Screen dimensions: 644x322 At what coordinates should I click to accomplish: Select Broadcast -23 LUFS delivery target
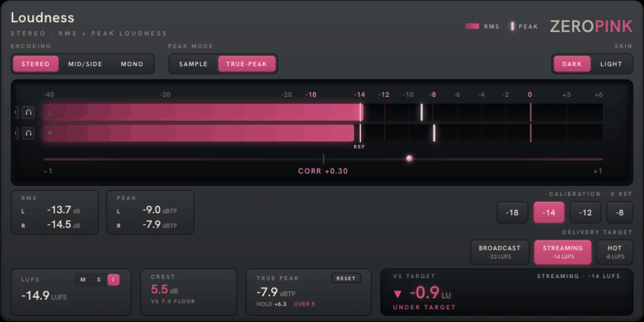500,252
